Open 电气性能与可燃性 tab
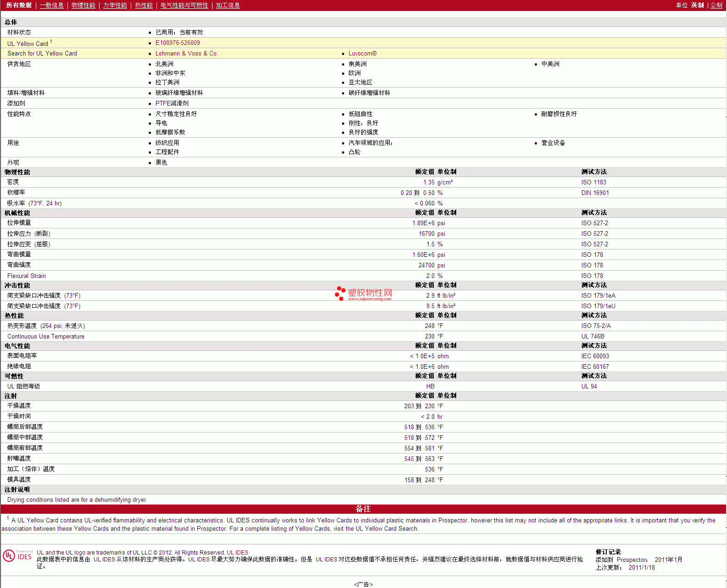727x588 pixels. [x=184, y=5]
